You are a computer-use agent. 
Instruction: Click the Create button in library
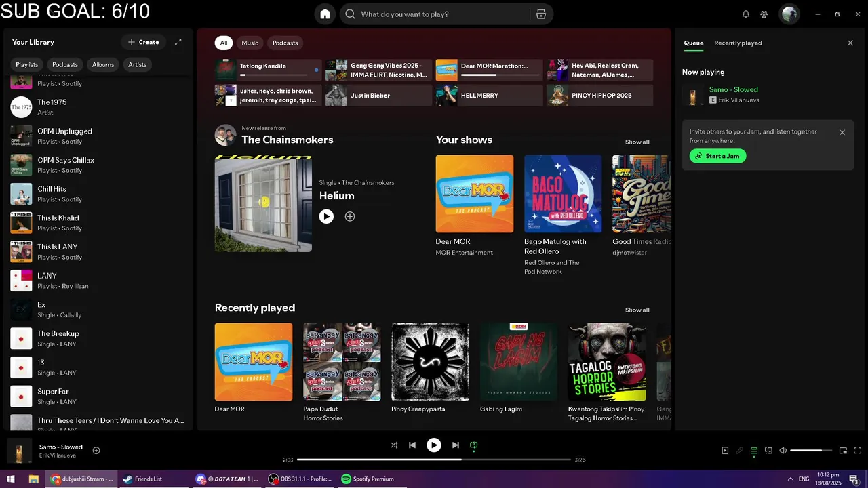tap(143, 42)
